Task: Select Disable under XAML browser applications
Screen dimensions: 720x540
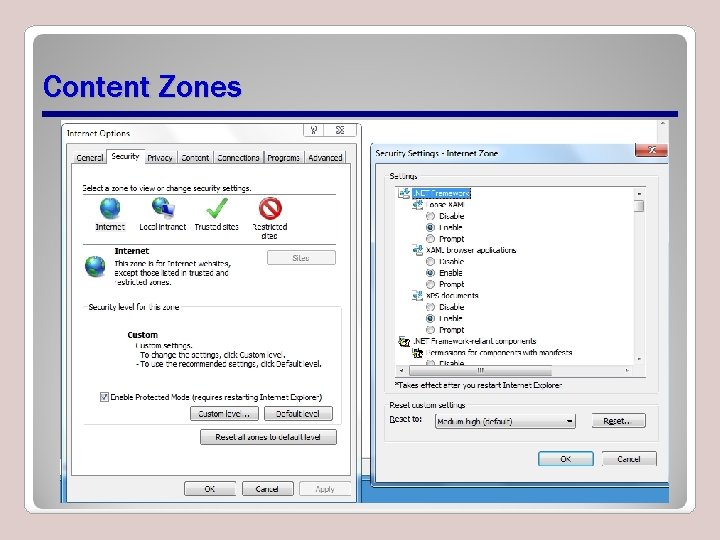Action: tap(430, 261)
